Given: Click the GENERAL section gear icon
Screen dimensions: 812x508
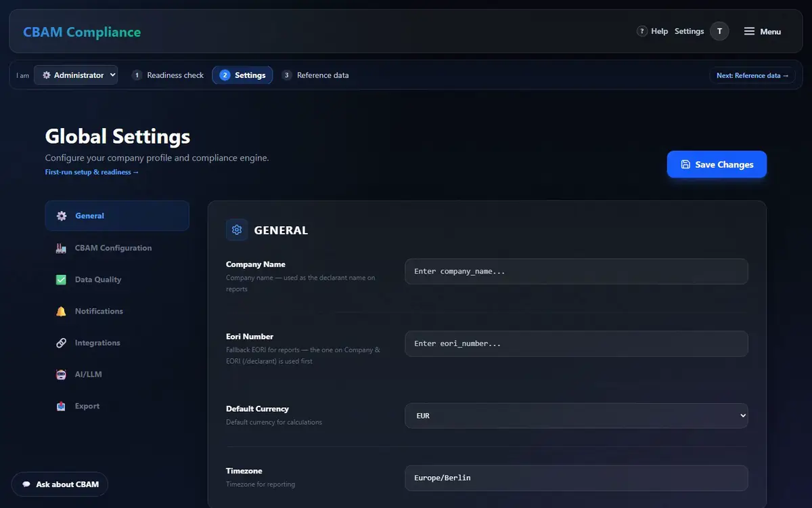Looking at the screenshot, I should coord(237,230).
